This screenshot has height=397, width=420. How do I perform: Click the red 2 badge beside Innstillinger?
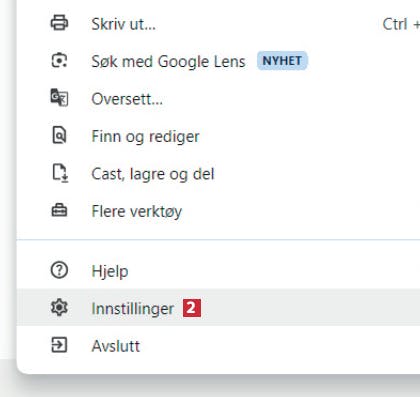tap(192, 308)
